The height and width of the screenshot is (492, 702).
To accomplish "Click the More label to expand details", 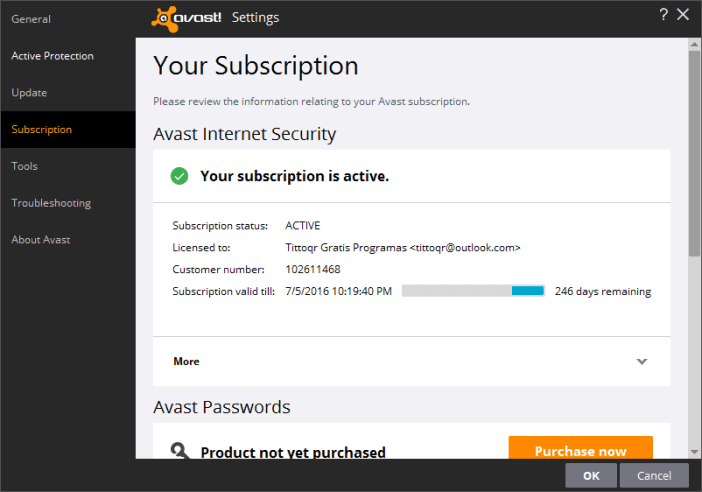I will pyautogui.click(x=186, y=361).
